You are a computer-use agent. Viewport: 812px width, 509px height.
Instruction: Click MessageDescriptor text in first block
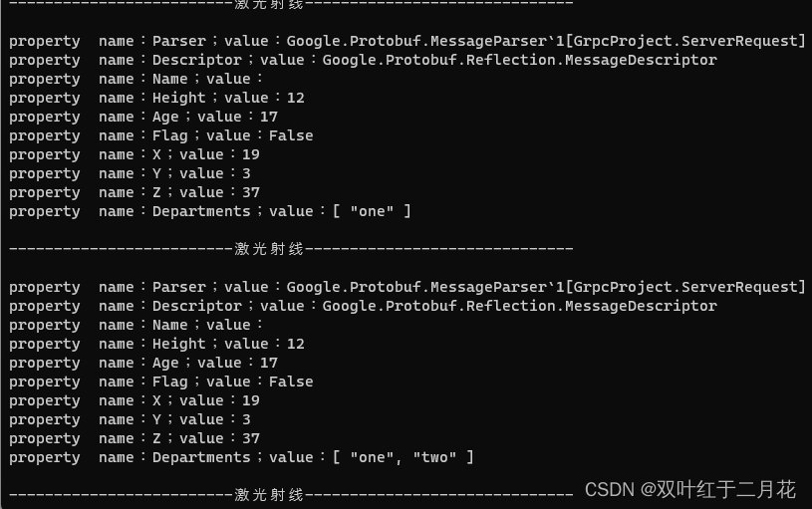pyautogui.click(x=641, y=60)
